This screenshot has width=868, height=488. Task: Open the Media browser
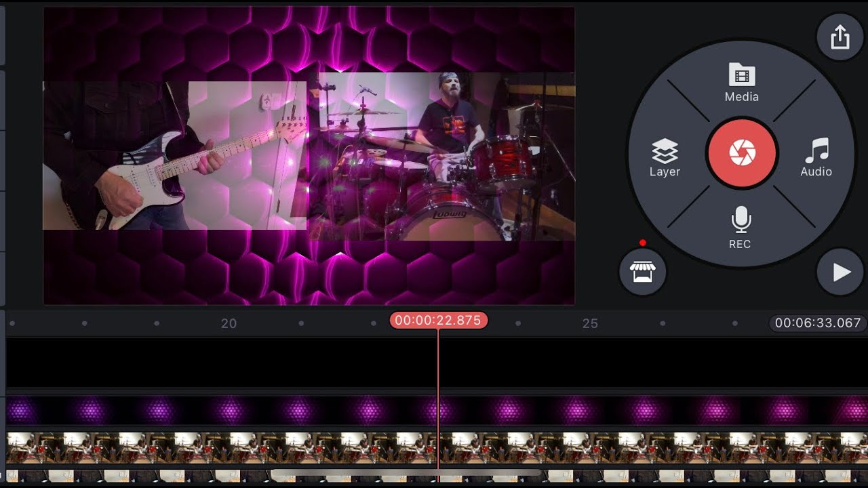point(741,83)
